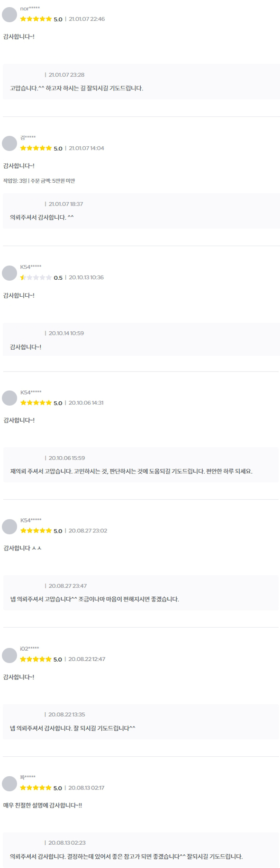The height and width of the screenshot is (868, 280).
Task: Click the five-star rating on nor***** review
Action: click(36, 19)
